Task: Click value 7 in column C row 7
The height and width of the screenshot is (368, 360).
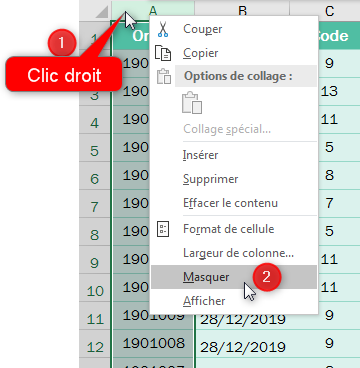Action: click(329, 203)
